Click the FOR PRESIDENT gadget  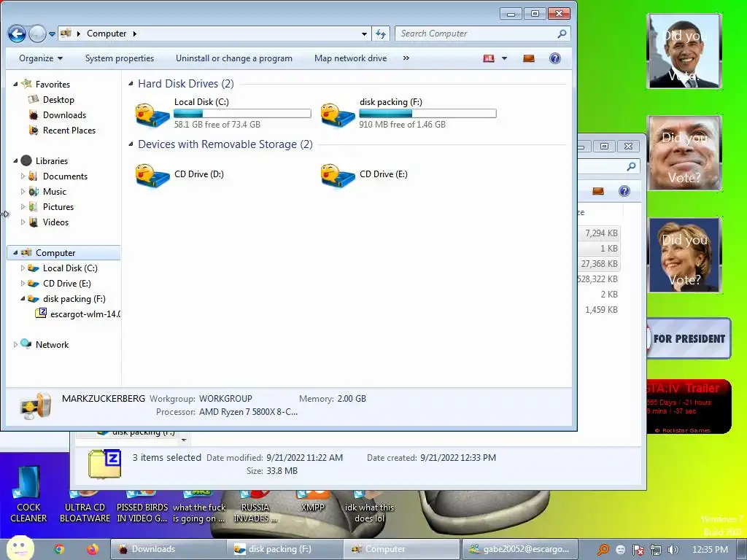click(689, 338)
